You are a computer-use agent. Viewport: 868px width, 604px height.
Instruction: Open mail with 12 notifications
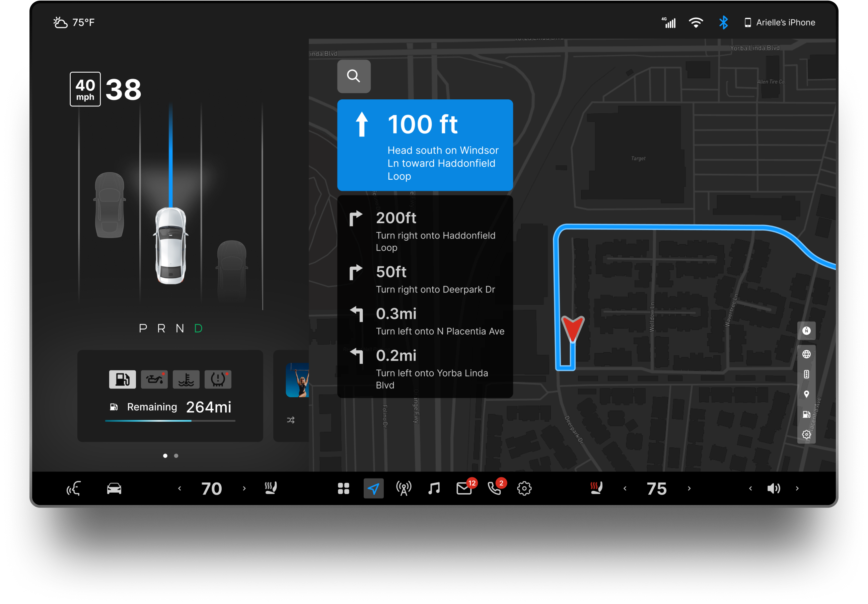pyautogui.click(x=464, y=488)
